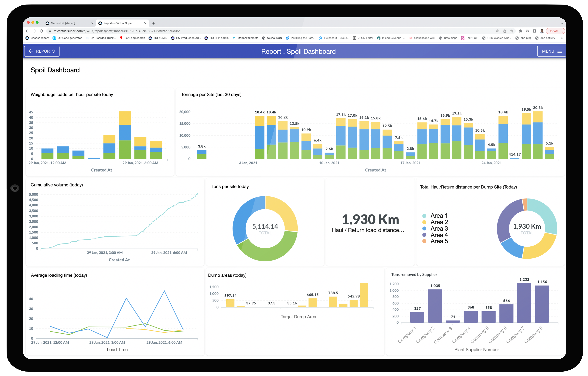The width and height of the screenshot is (588, 376).
Task: Click the 20.3k tonnage bar
Action: [x=538, y=135]
